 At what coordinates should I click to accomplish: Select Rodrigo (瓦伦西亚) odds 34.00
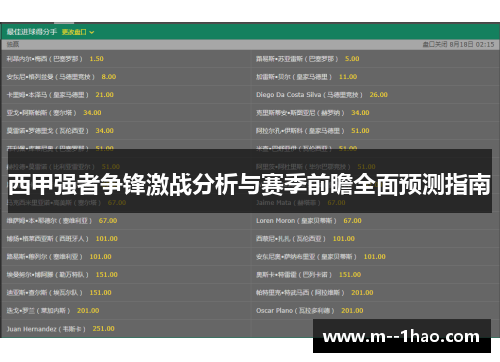pos(105,131)
